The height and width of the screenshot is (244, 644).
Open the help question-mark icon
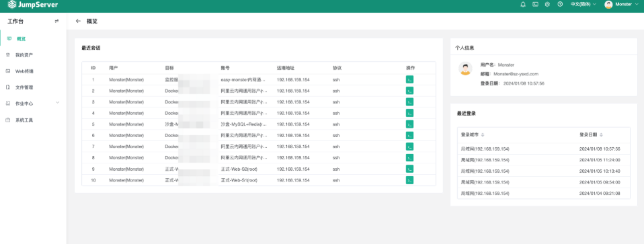pos(560,5)
